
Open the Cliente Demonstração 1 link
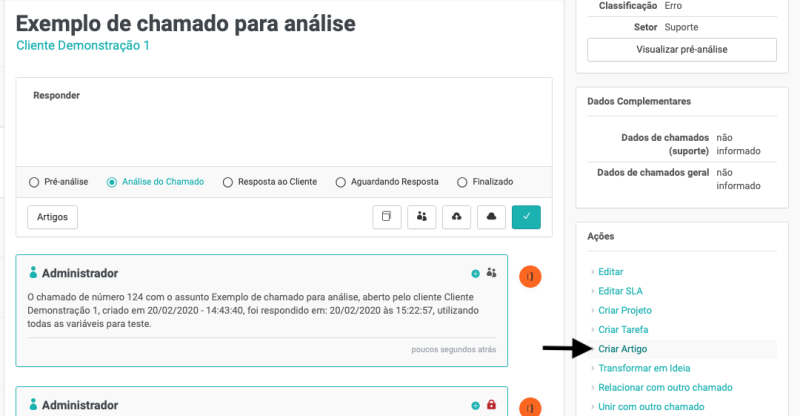(x=81, y=46)
